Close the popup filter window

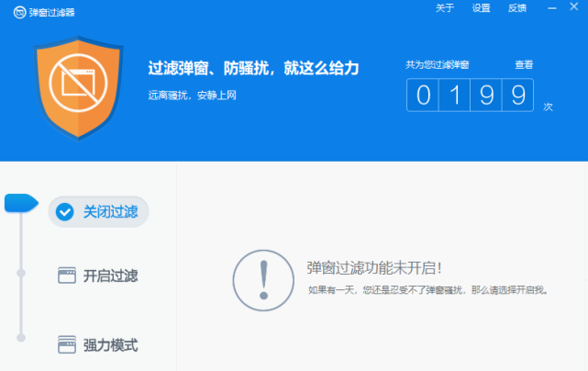(573, 6)
